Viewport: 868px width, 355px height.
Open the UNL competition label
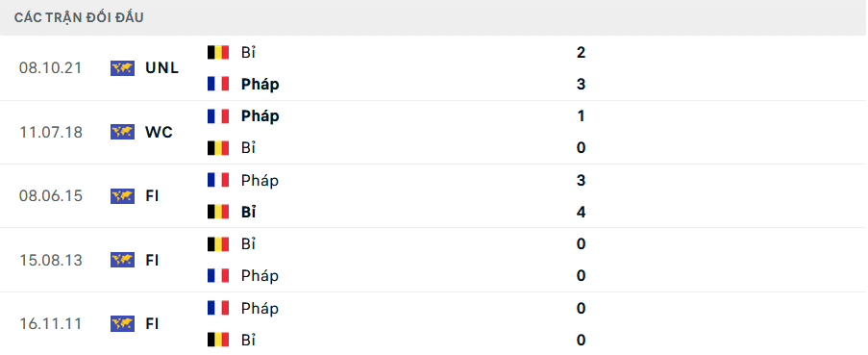(x=162, y=68)
